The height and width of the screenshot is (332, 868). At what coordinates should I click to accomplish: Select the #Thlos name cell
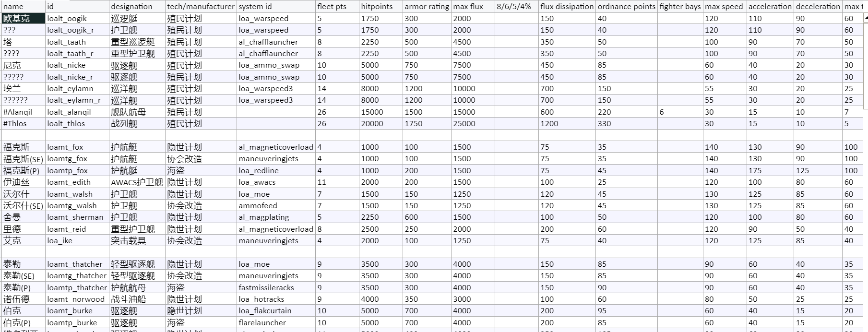tap(23, 124)
